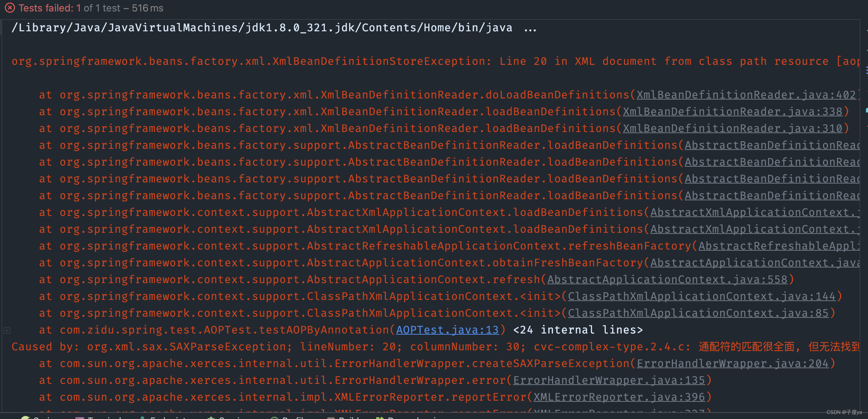
Task: Click the red Tests failed status icon
Action: [10, 7]
